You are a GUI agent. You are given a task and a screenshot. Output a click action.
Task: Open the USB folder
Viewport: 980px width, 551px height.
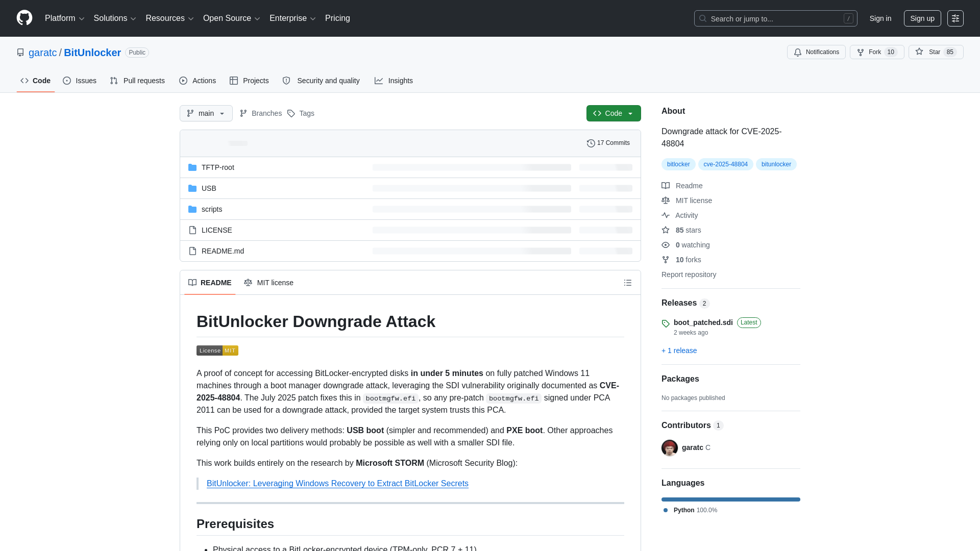tap(209, 188)
